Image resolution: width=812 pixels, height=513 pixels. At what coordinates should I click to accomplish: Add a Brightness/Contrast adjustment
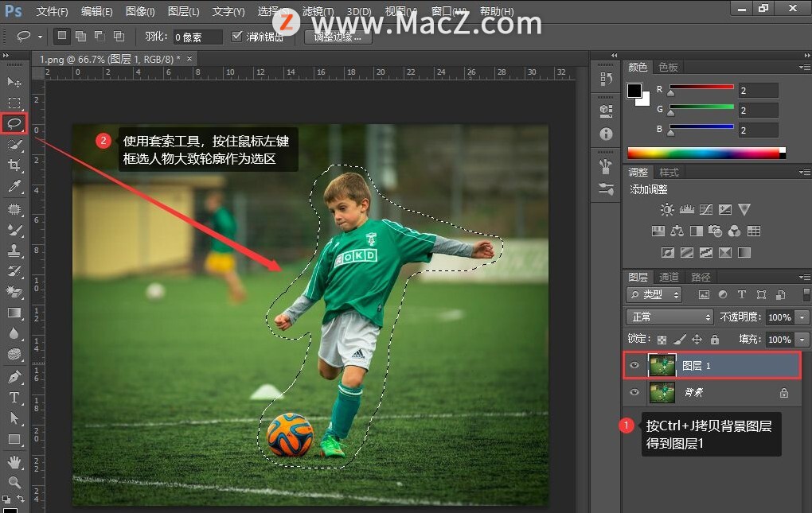(667, 209)
